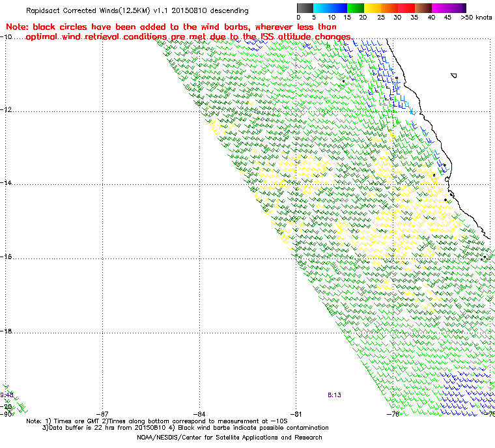
Task: Click the green 15-20 knots legend swatch
Action: point(356,8)
